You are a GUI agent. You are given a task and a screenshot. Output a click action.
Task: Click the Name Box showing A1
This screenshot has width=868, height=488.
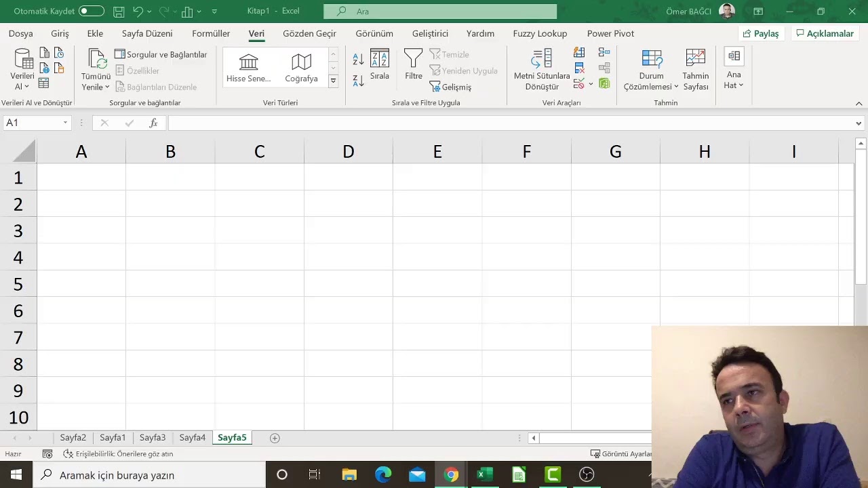[33, 123]
